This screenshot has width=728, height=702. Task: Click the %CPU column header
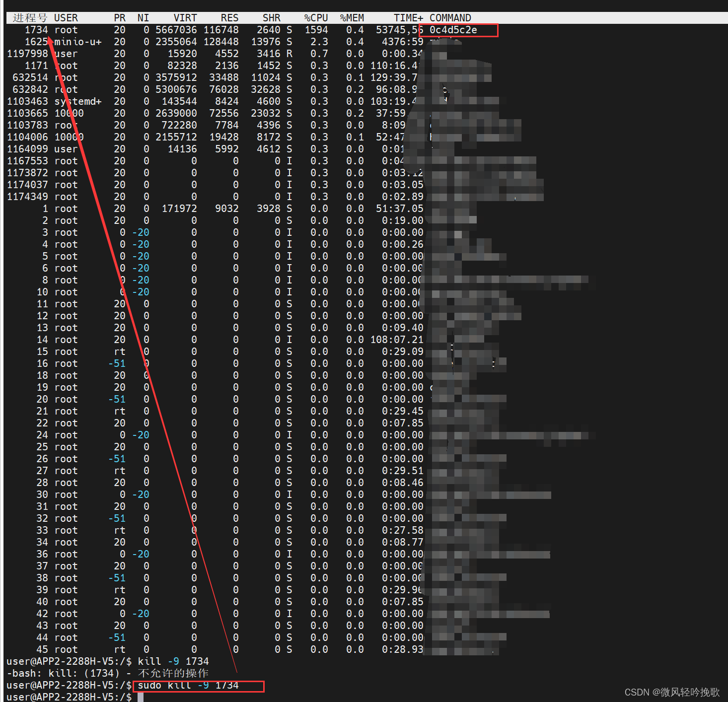pos(316,18)
